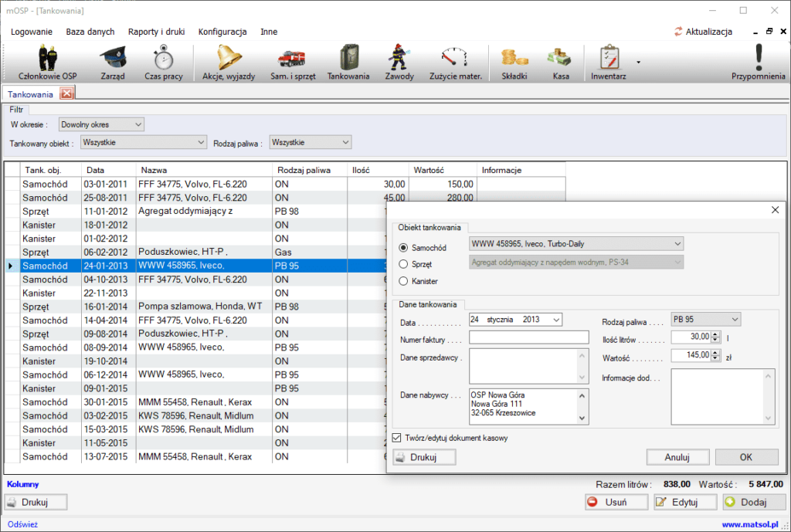
Task: Uncheck Twórz/edytuj dokument kasowy checkbox
Action: [397, 438]
